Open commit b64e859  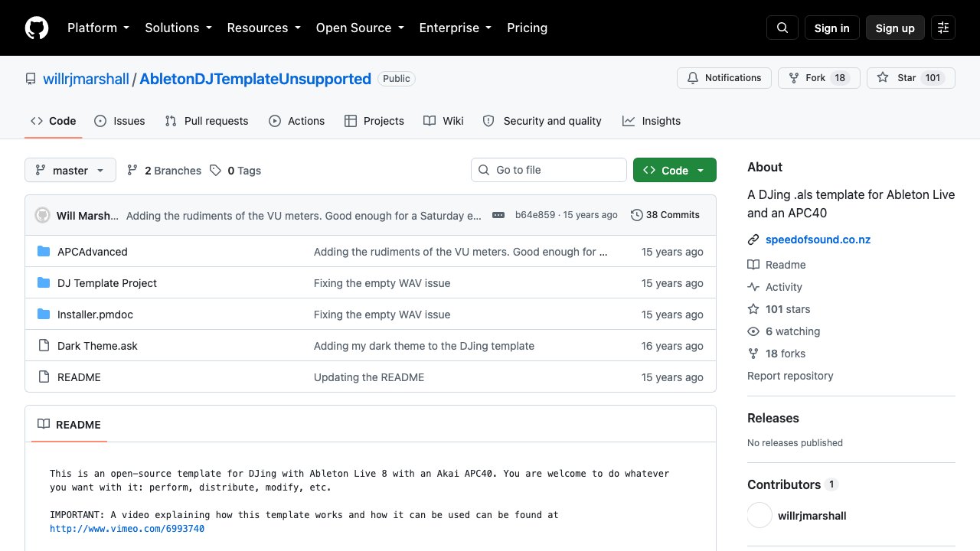coord(535,215)
